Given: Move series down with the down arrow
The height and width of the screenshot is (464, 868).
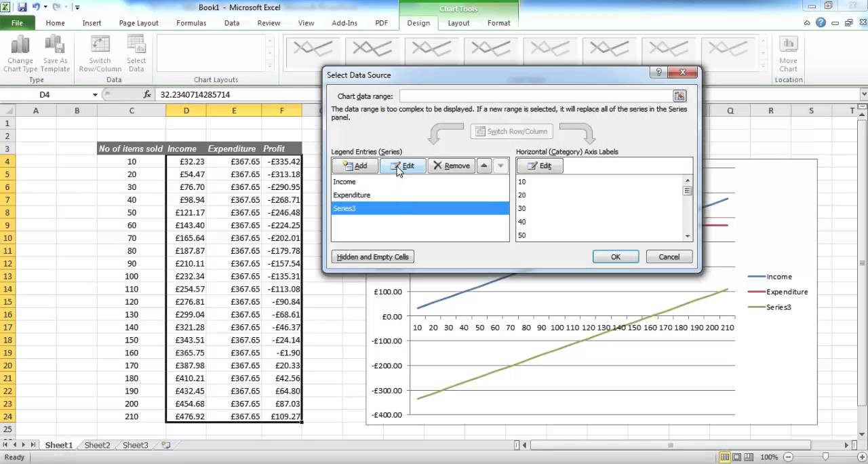Looking at the screenshot, I should coord(500,166).
